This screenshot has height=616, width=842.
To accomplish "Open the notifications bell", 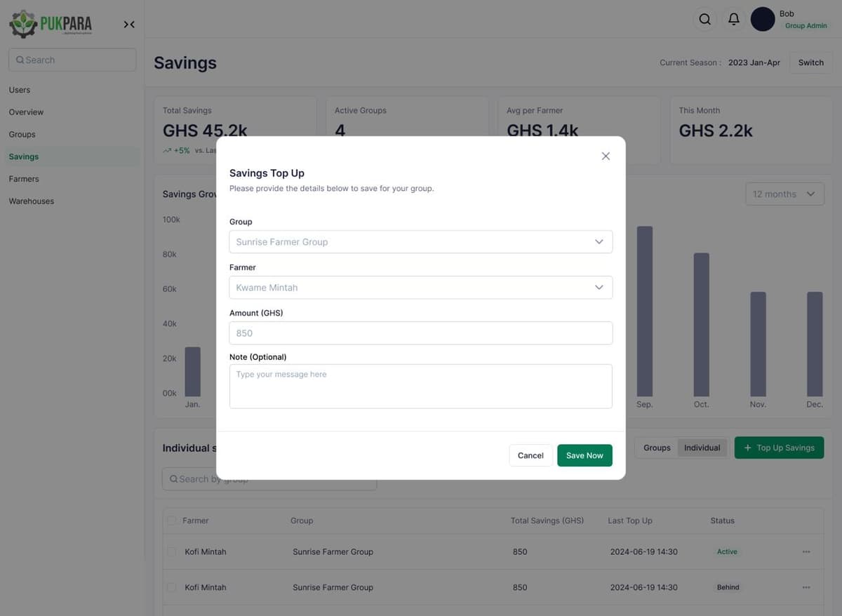I will (734, 19).
